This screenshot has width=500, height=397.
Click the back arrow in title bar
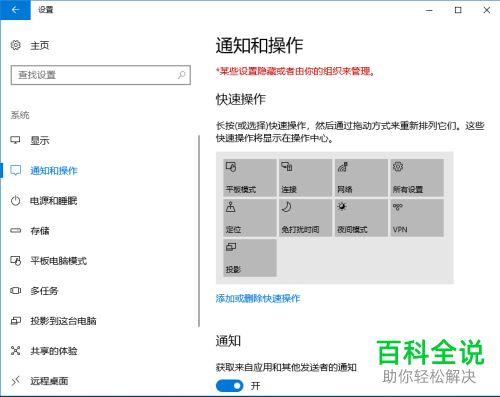pos(15,10)
